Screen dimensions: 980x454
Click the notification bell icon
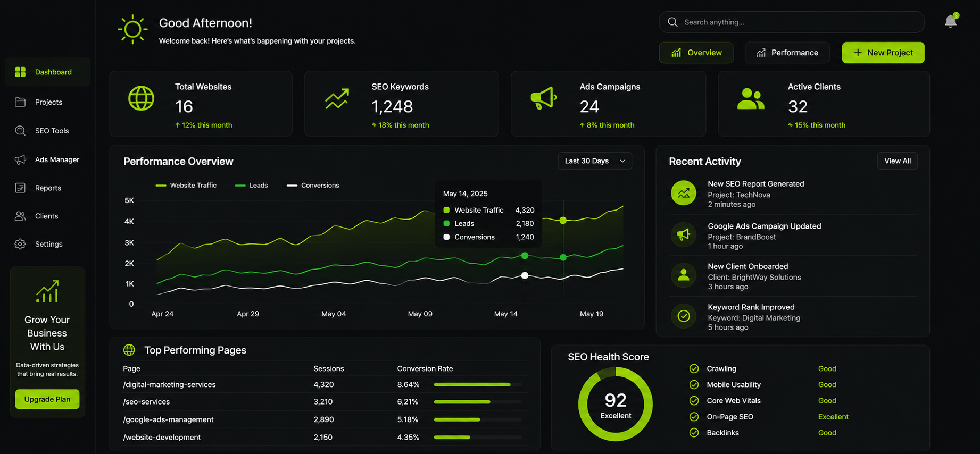click(x=951, y=21)
